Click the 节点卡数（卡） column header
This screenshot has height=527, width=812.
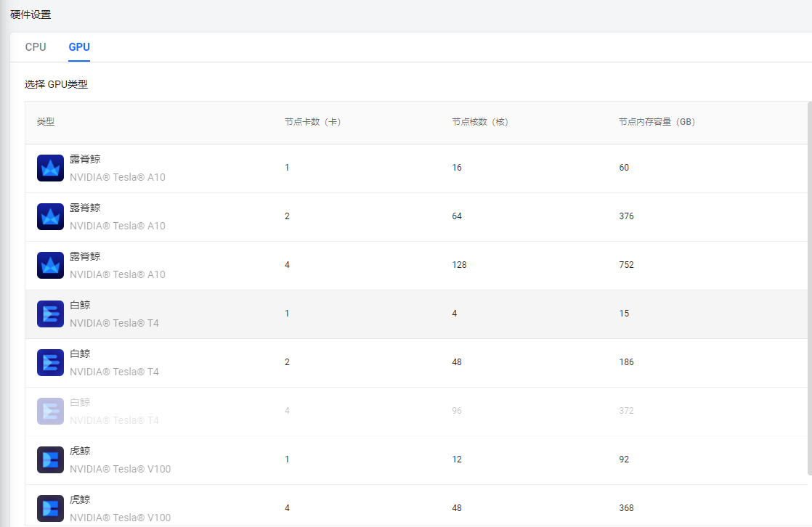[x=312, y=122]
